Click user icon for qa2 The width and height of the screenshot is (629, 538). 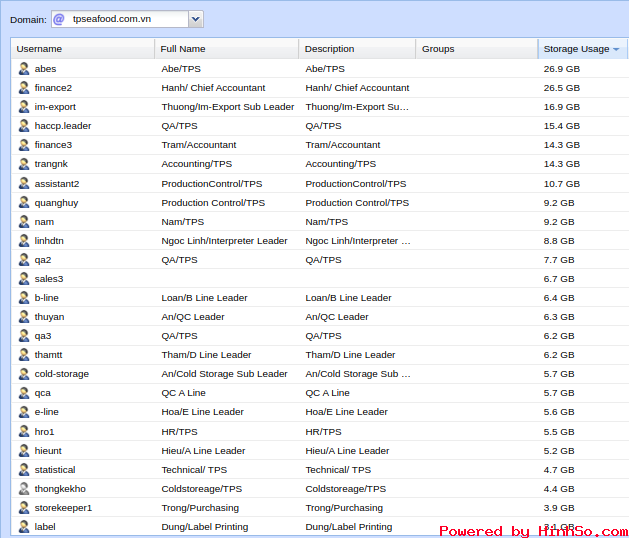coord(24,260)
